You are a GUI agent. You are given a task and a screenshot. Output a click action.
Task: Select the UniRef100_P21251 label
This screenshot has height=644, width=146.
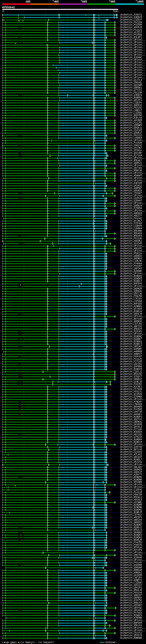click(131, 123)
